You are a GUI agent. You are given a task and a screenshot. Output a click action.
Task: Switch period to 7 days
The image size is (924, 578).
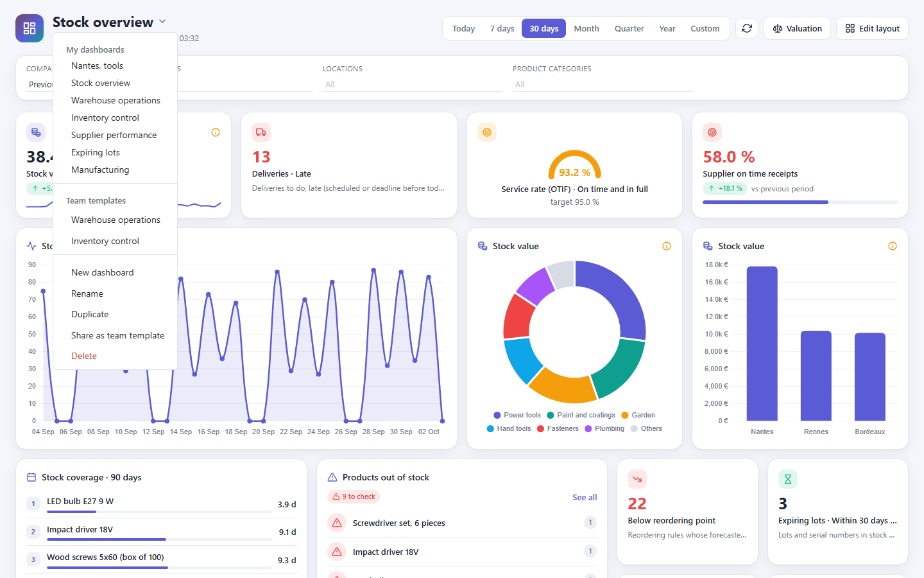(x=502, y=28)
